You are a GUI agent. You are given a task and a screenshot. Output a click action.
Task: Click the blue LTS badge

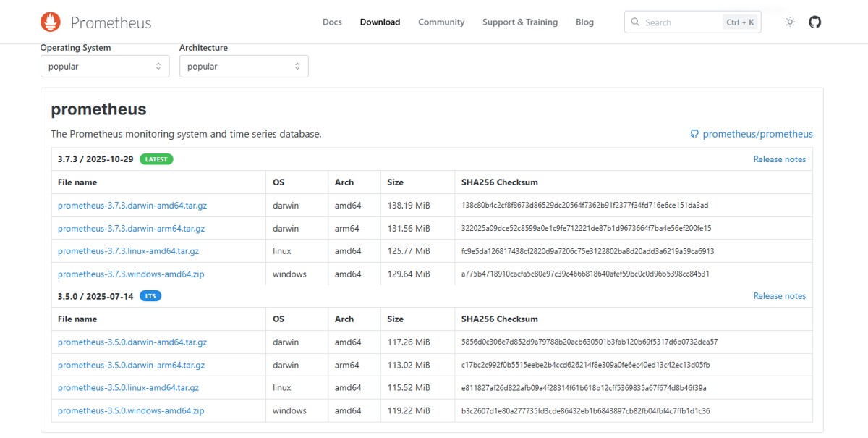[x=150, y=296]
